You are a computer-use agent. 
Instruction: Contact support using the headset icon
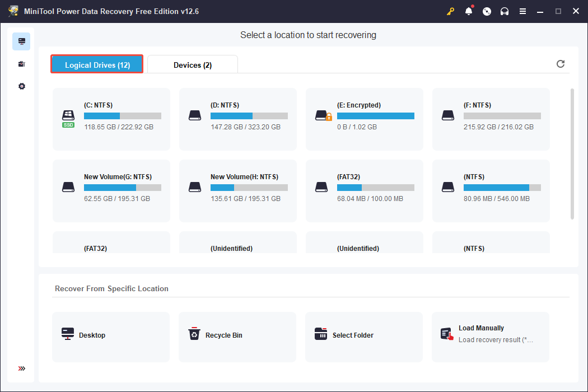[x=505, y=11]
